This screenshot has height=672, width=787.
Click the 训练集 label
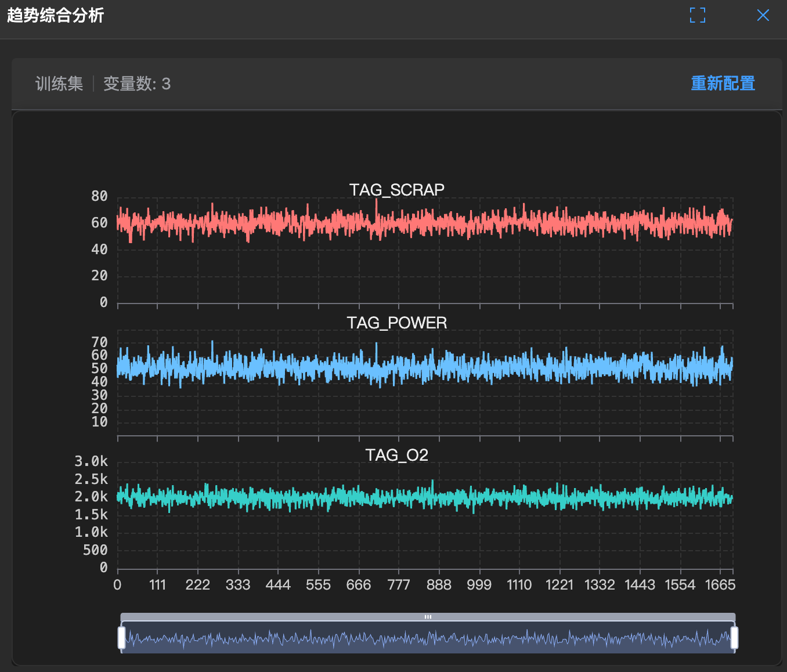[59, 84]
